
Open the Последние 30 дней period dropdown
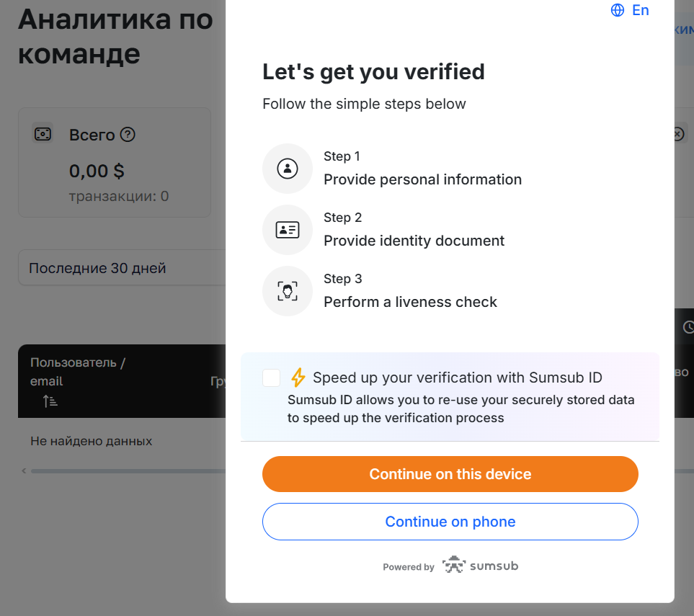click(x=123, y=268)
